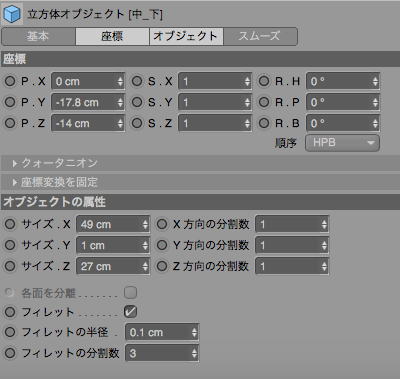
Task: Click the サイズ.Z field showing 27 cm
Action: click(x=113, y=266)
